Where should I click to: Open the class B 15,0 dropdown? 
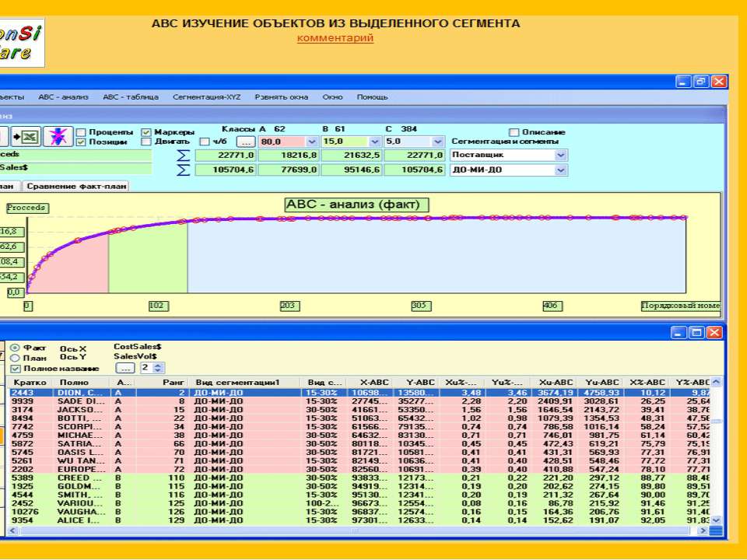point(374,142)
